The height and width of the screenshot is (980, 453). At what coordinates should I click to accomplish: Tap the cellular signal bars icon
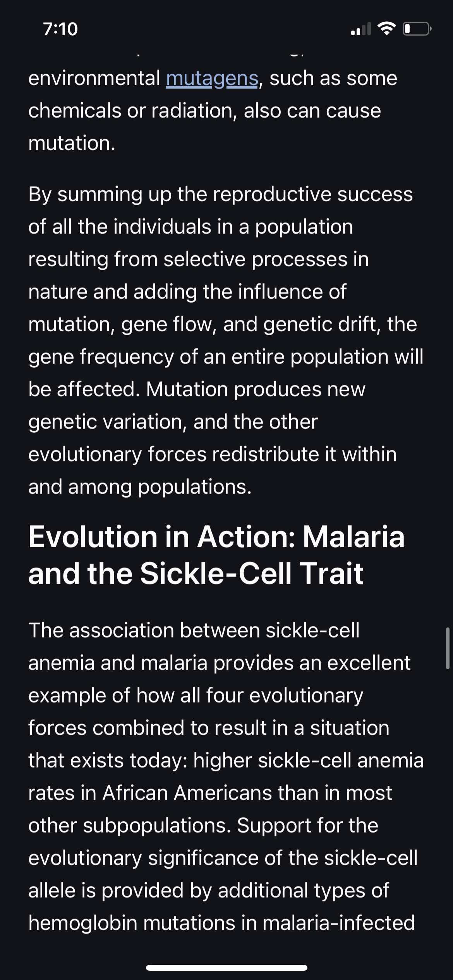(x=360, y=29)
